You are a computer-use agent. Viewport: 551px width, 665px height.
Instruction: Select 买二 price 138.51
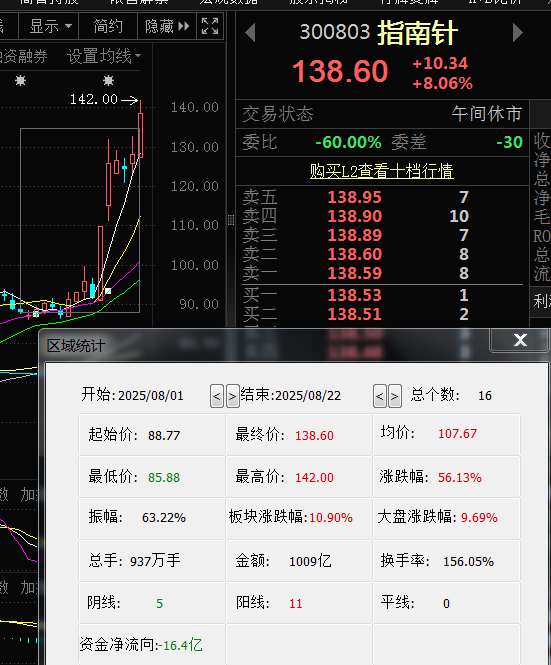(355, 314)
